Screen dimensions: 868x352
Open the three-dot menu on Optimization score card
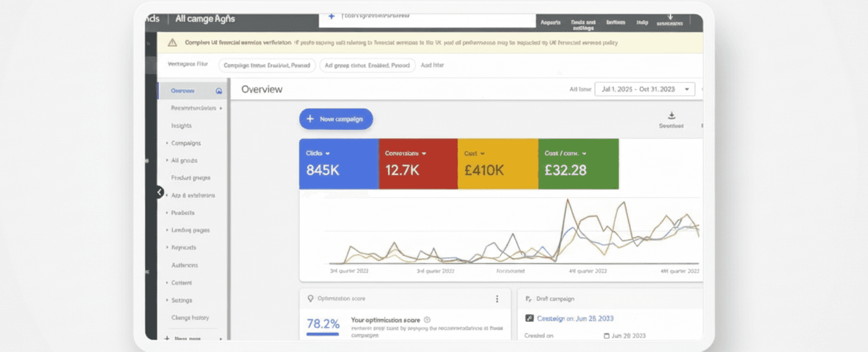pos(497,299)
